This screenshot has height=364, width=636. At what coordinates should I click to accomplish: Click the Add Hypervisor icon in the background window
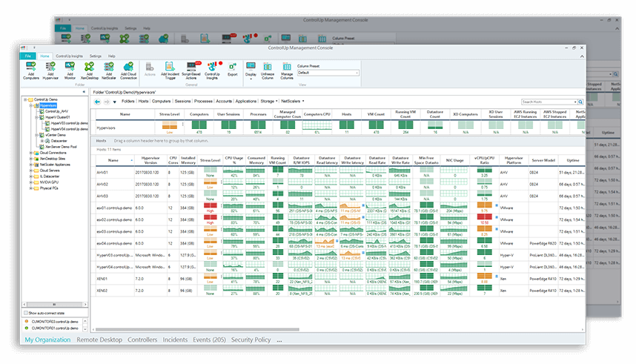[85, 39]
